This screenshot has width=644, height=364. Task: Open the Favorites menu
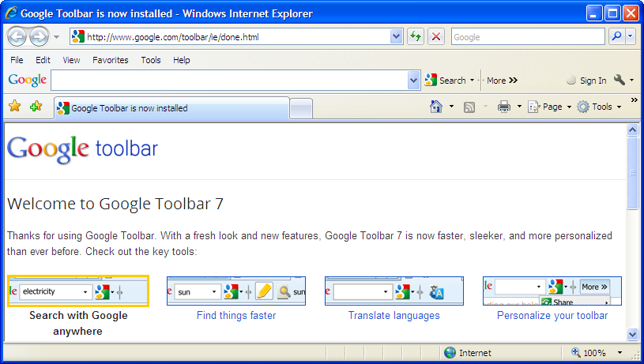point(109,60)
